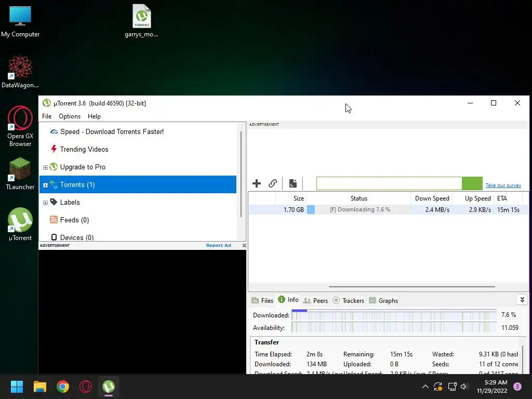Viewport: 532px width, 399px height.
Task: Click the Downloaded pieces progress bar
Action: coord(394,315)
